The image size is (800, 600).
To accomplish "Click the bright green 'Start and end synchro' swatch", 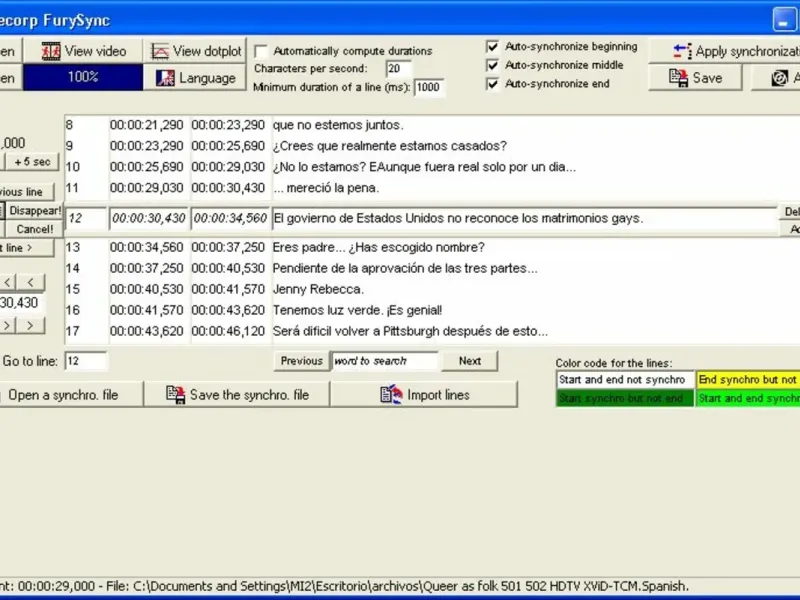I will (x=747, y=398).
